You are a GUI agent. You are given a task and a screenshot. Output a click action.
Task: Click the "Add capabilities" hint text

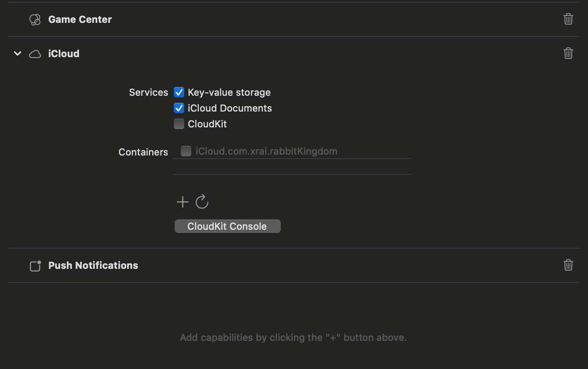pos(293,337)
